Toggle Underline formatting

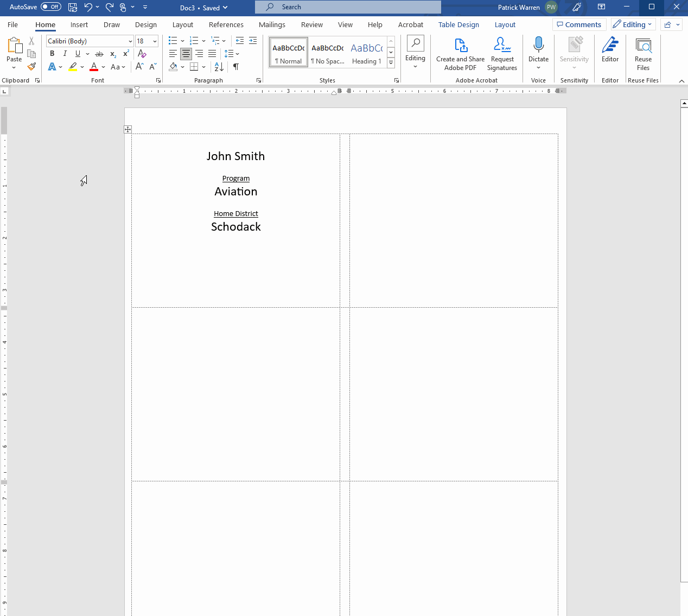78,54
